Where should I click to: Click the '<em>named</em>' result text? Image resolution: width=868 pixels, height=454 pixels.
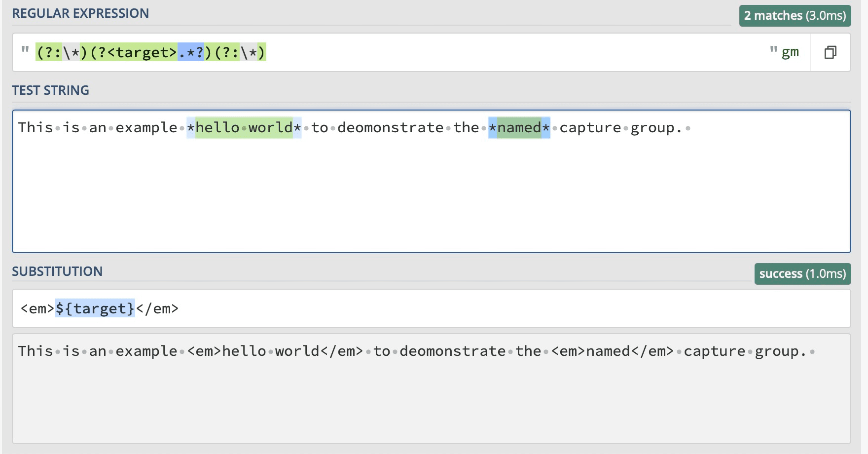[x=612, y=351]
